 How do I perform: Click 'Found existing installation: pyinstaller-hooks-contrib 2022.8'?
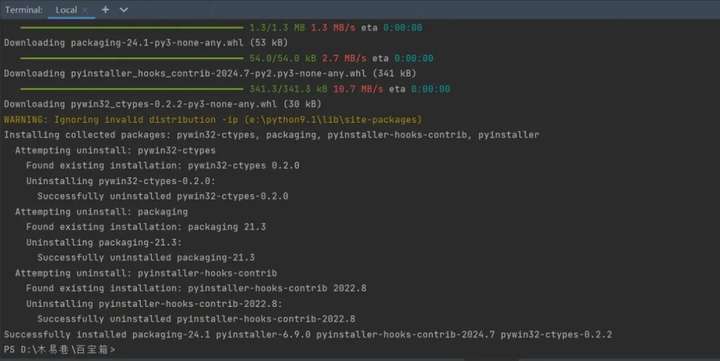196,288
